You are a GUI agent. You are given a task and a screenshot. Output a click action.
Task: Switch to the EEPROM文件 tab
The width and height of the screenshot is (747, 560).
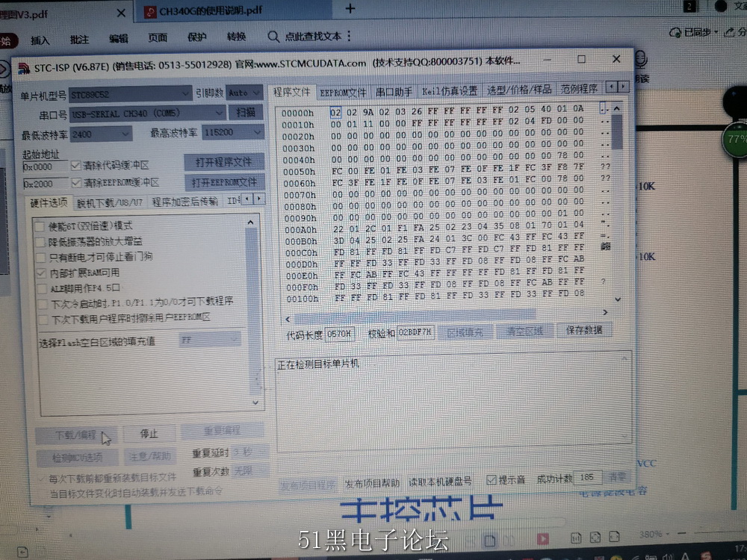[x=343, y=93]
